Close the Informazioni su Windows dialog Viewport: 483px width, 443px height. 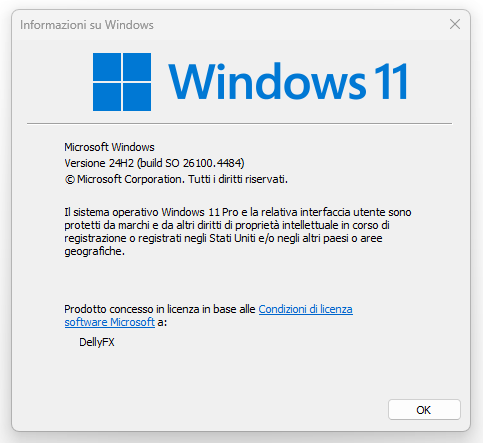point(455,24)
